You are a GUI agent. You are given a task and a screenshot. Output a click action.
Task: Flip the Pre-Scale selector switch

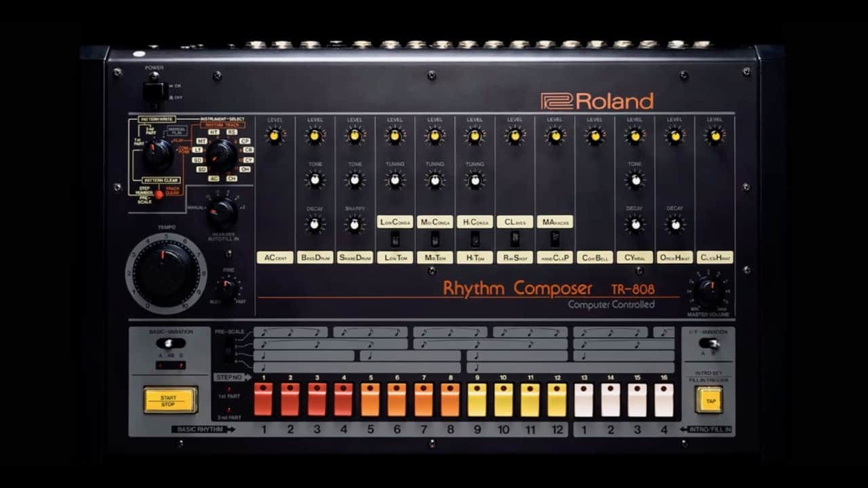click(x=228, y=350)
